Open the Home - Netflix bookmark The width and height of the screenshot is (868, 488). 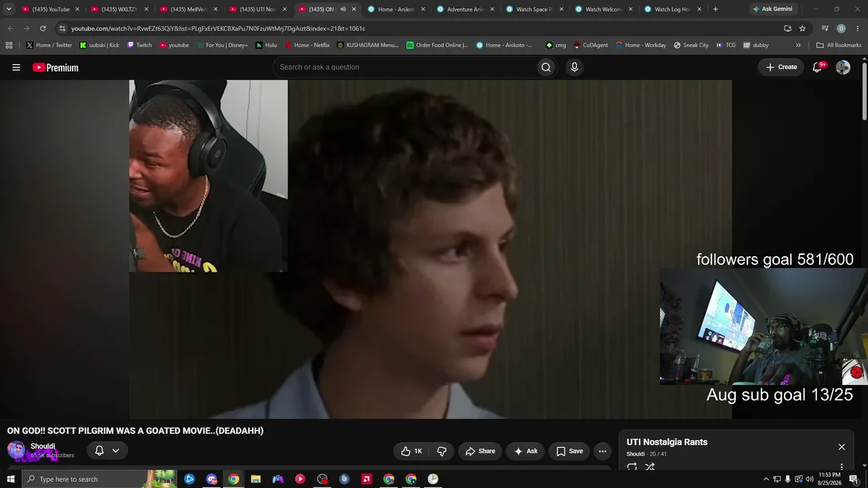pos(307,45)
